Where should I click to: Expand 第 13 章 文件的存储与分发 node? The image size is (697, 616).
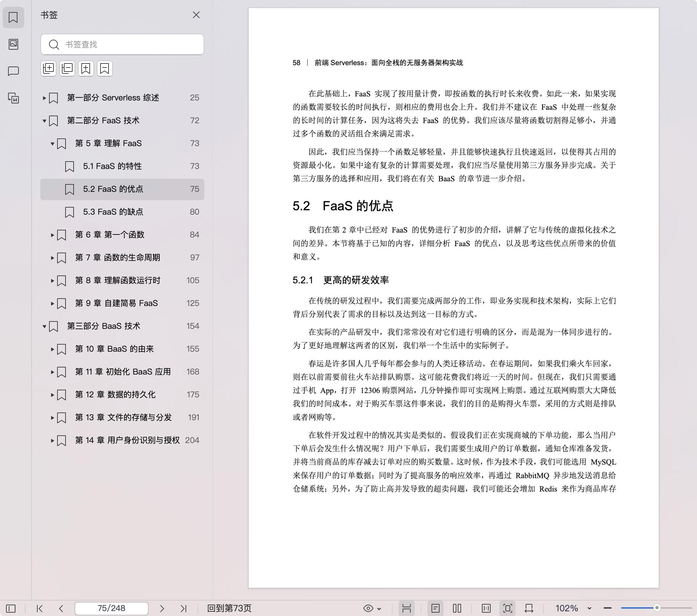(52, 417)
